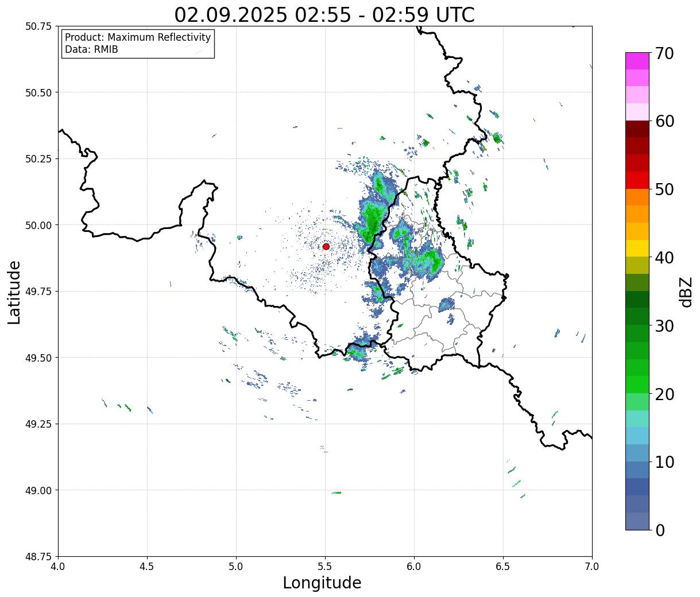Click the colorbar tick label 10

pyautogui.click(x=665, y=462)
